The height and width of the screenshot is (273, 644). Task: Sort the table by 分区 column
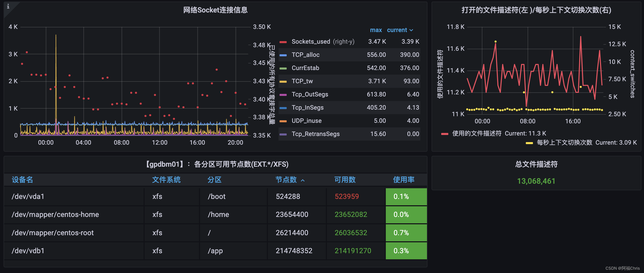[214, 180]
